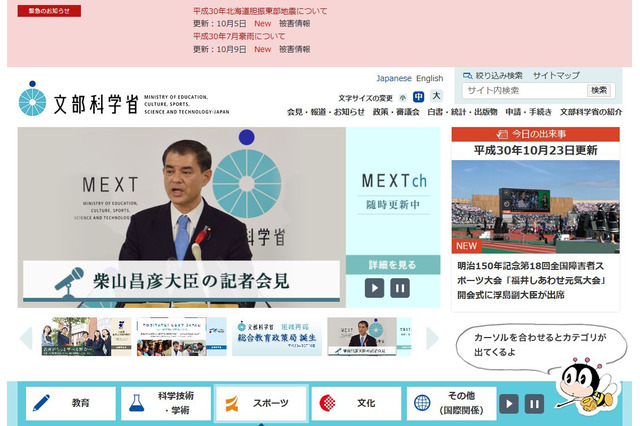Open the 白書・統計・出版物 menu
Screen dimensions: 640x426
(462, 112)
